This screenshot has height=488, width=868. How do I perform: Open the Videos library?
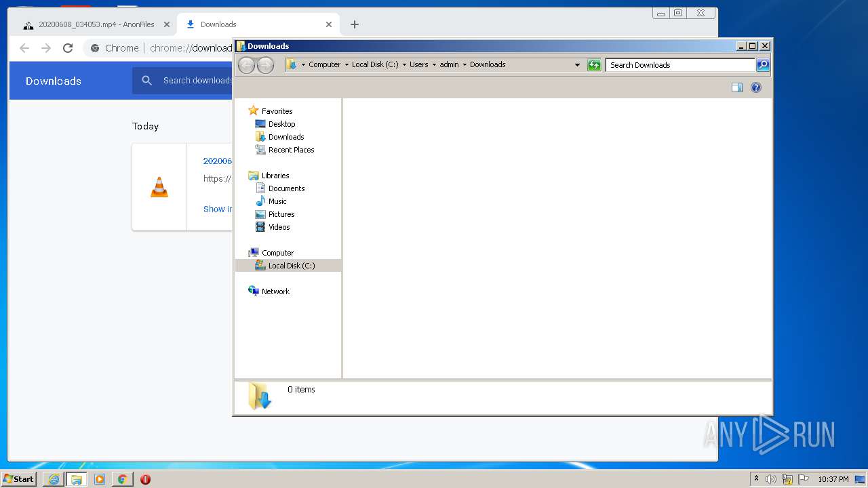point(279,227)
